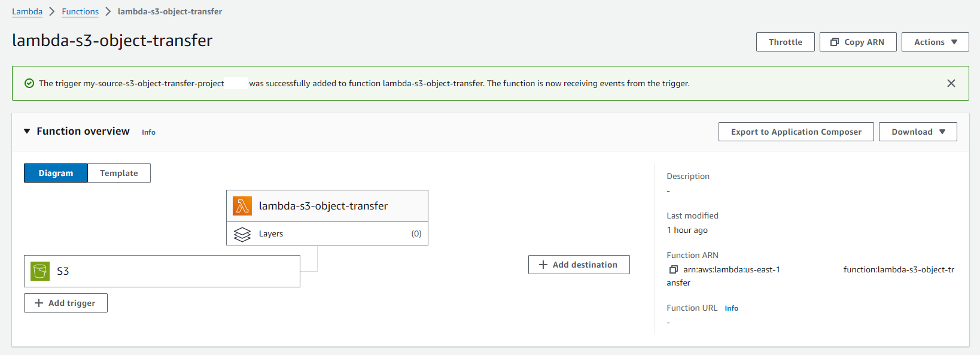The height and width of the screenshot is (355, 980).
Task: Click the orange Lambda function icon
Action: point(242,206)
